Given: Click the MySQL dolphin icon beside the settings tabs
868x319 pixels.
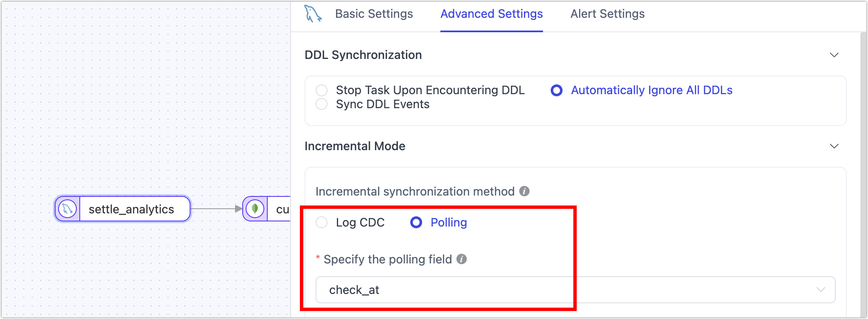Looking at the screenshot, I should pos(313,14).
